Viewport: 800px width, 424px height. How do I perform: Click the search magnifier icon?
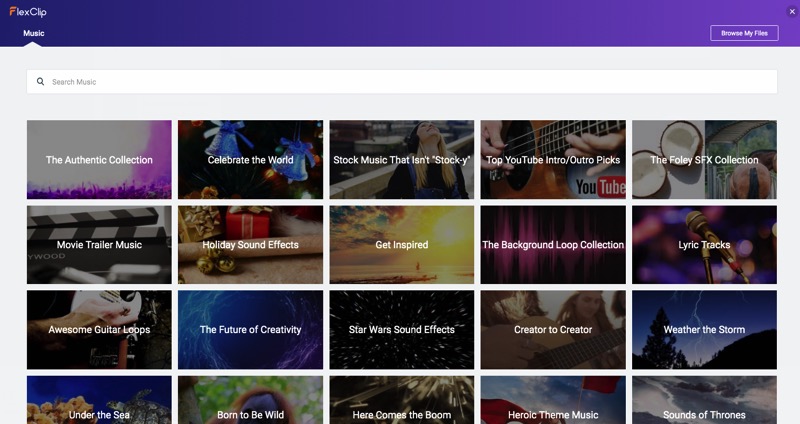40,82
